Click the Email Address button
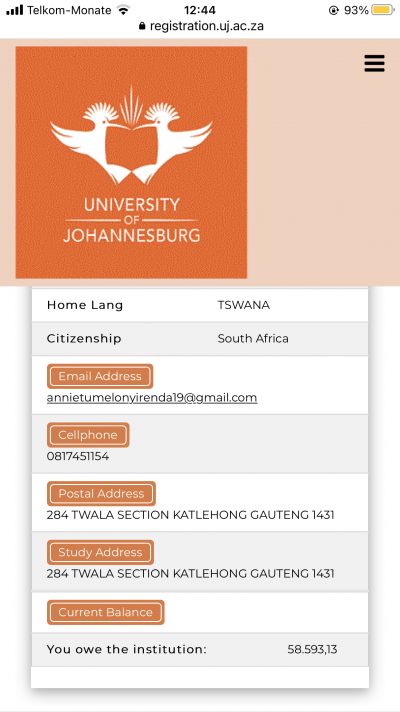 [100, 376]
